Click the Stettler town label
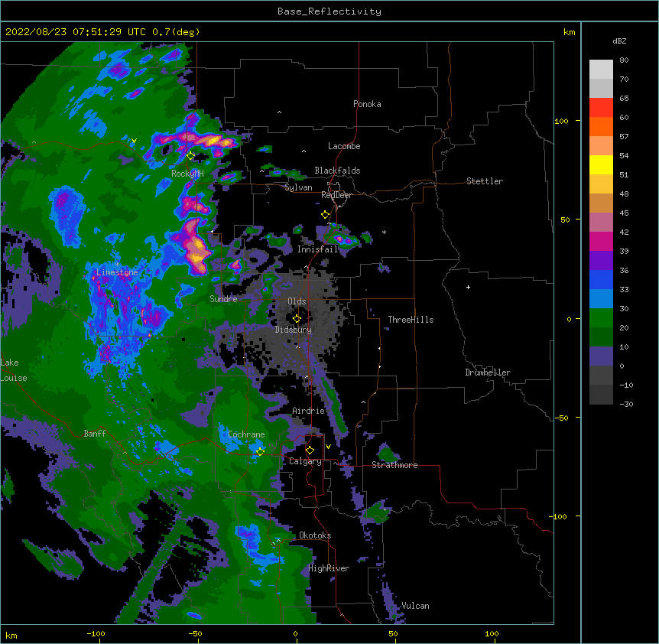This screenshot has width=659, height=644. [484, 181]
